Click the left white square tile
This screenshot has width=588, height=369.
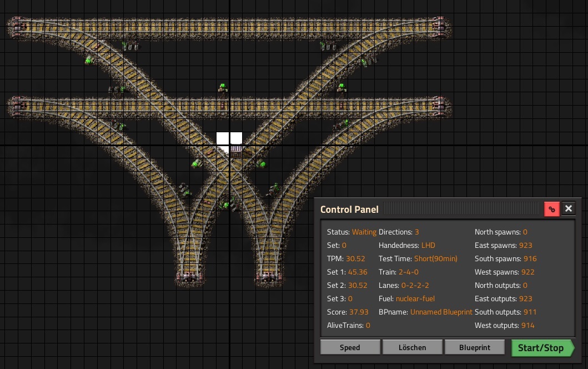point(223,138)
